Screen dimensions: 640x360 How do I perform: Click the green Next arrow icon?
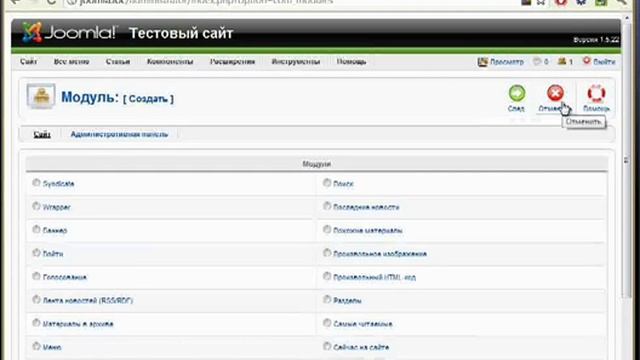pos(517,93)
